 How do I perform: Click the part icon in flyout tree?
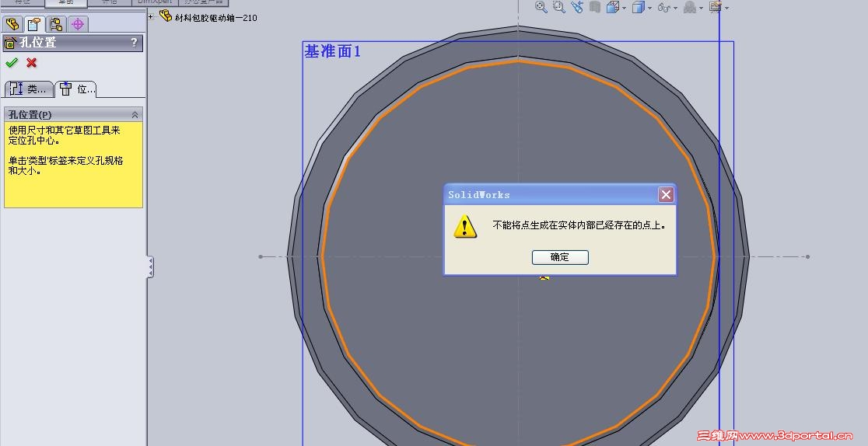pos(165,16)
